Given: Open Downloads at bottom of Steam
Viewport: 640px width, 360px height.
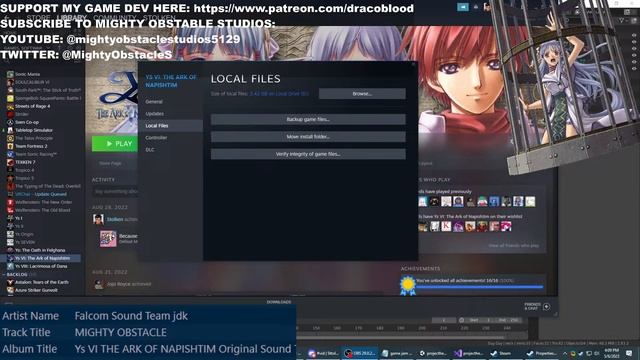Looking at the screenshot, I should coord(279,302).
